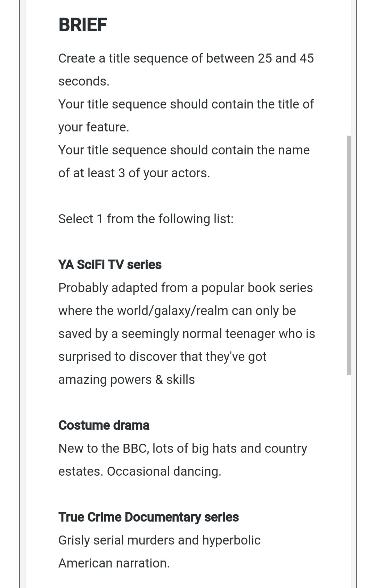375x588 pixels.
Task: Click the 'American narration.' text
Action: click(114, 563)
